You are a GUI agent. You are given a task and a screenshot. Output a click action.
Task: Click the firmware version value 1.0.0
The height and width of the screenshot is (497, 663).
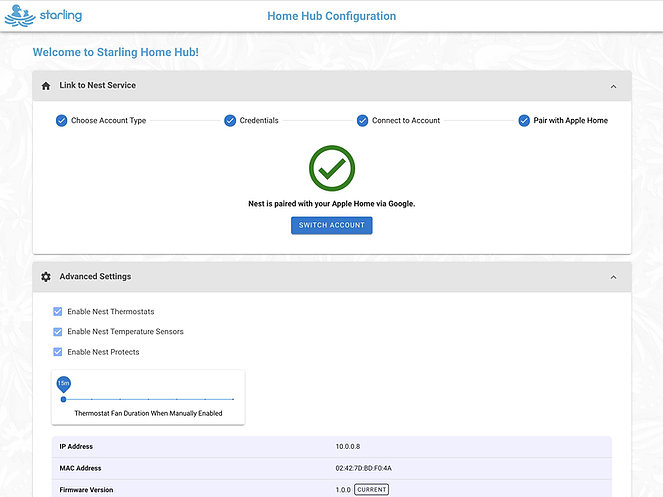(343, 490)
